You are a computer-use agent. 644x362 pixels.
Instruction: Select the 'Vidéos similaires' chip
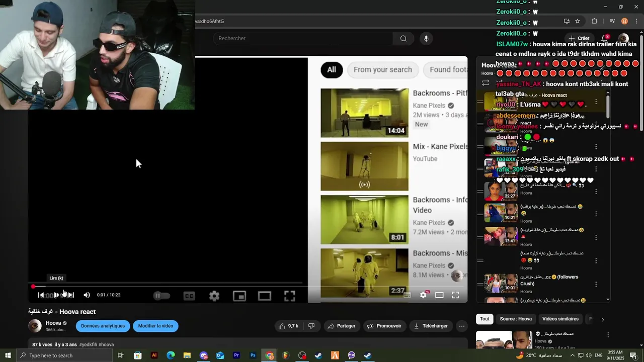tap(560, 319)
